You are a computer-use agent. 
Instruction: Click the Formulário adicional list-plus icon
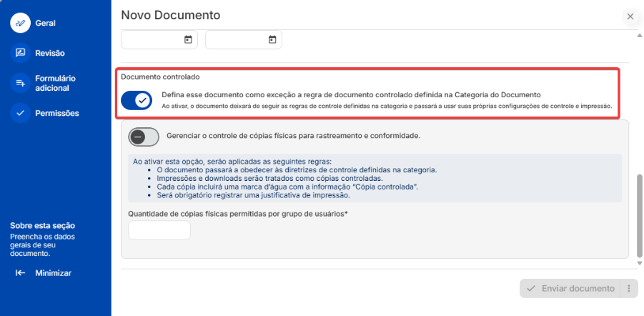point(20,83)
